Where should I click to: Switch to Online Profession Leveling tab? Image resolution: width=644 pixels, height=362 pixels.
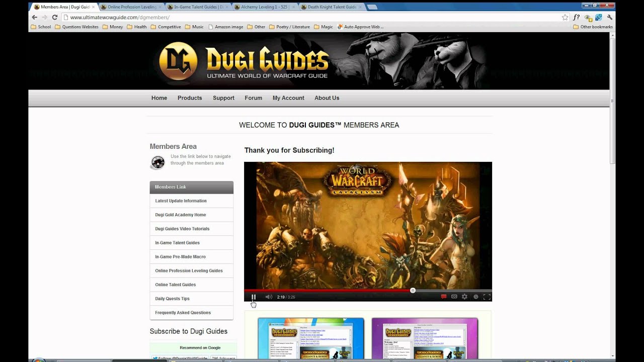pyautogui.click(x=132, y=7)
